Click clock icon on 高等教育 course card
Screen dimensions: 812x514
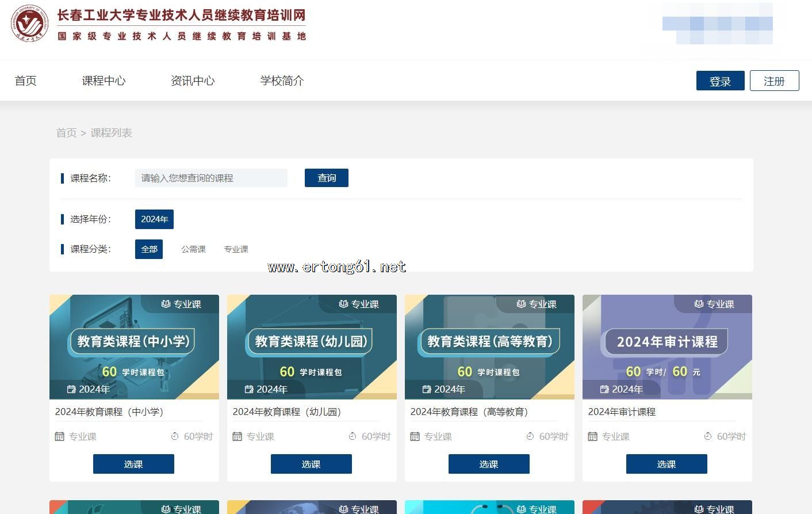tap(530, 436)
